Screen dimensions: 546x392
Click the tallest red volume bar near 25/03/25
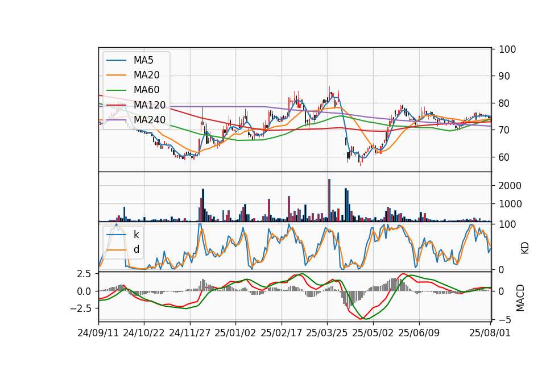tap(329, 201)
